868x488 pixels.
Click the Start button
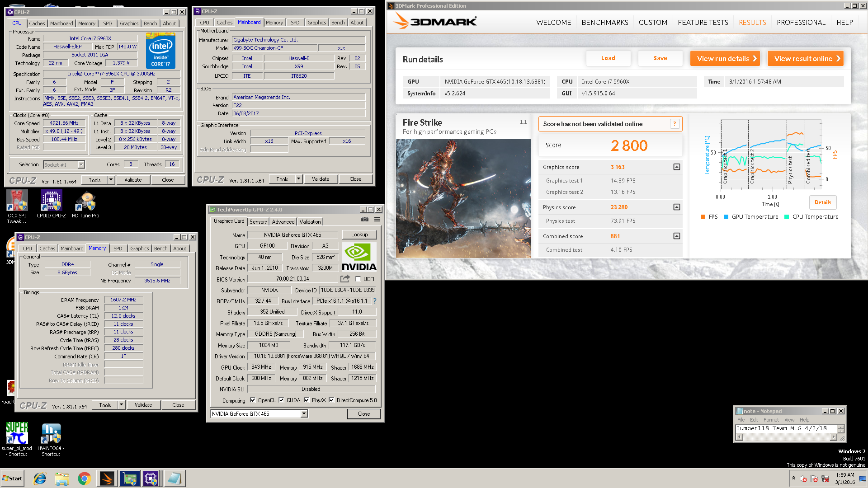coord(13,479)
